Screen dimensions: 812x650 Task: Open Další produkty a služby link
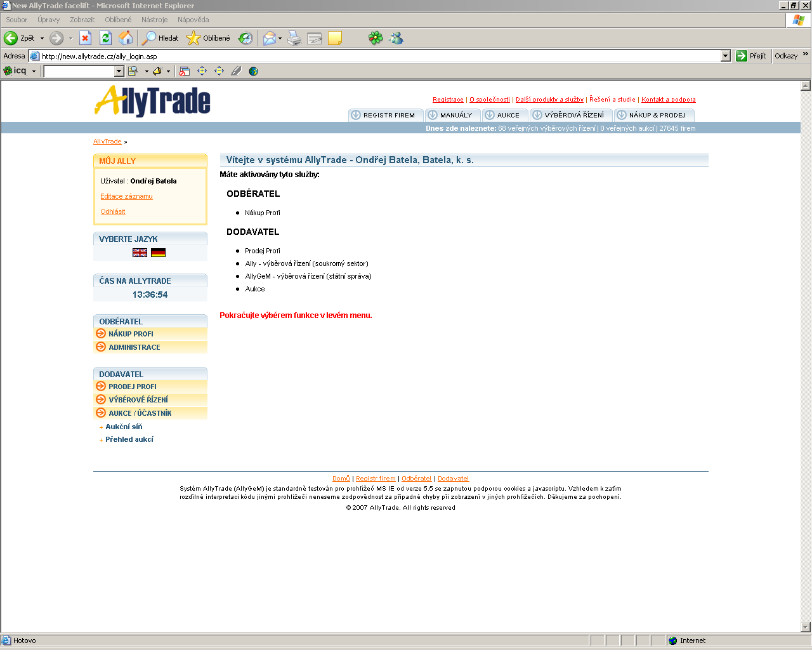[x=549, y=100]
